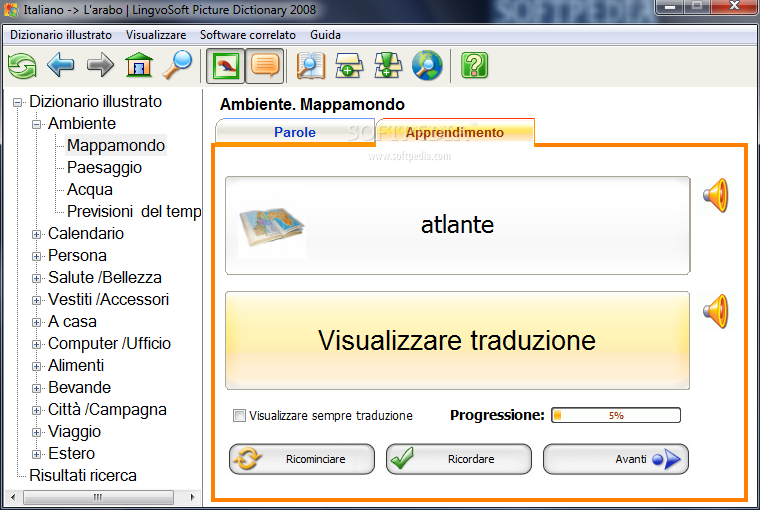The width and height of the screenshot is (760, 510).
Task: Click the flashcards with green plus icon
Action: 349,65
